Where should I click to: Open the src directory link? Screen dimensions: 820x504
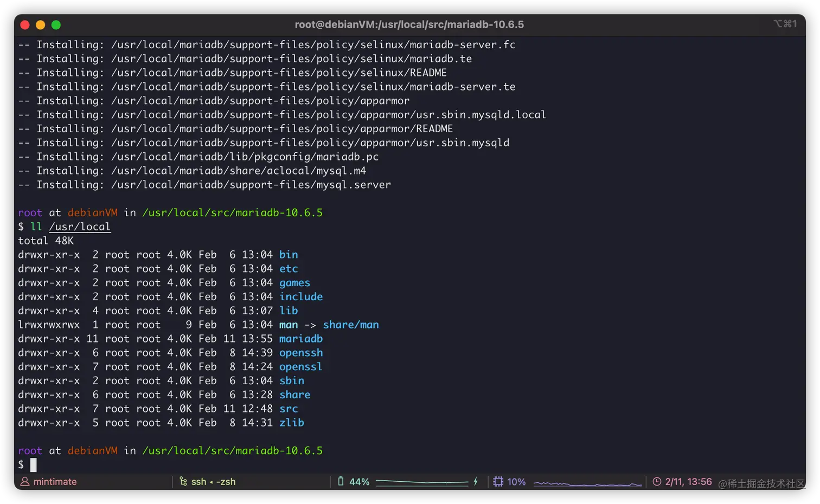(288, 409)
